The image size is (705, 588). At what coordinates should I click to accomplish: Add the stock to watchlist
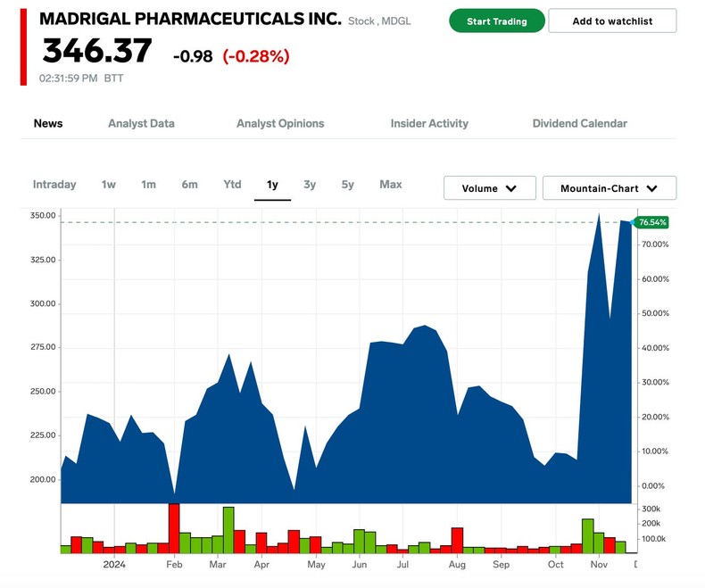[x=612, y=21]
